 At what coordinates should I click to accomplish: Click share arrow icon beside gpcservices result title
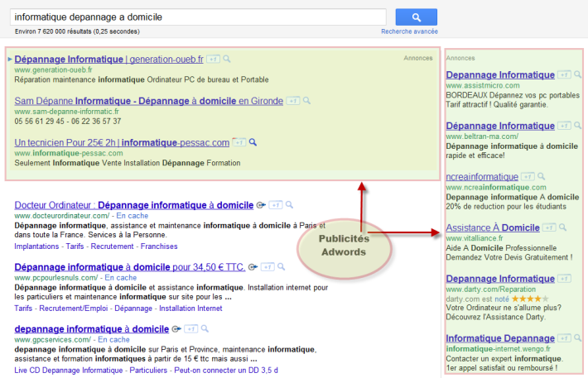coord(176,329)
